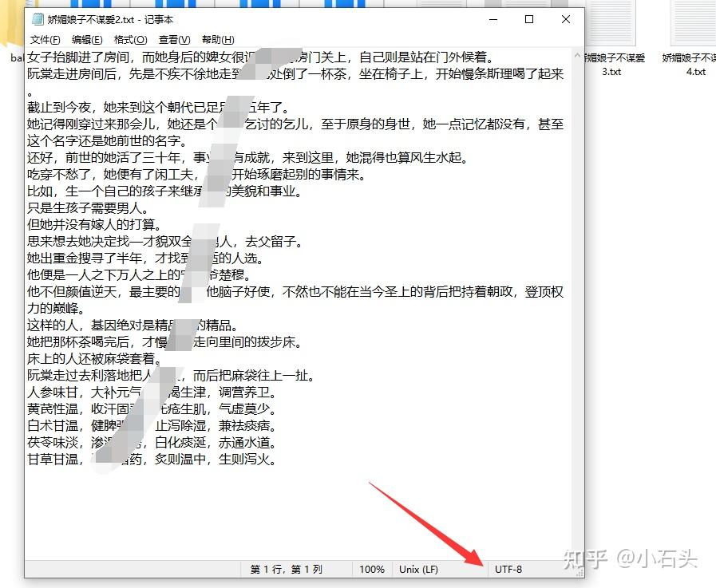Click the Unix (LF) status entry
The image size is (716, 588).
click(418, 570)
